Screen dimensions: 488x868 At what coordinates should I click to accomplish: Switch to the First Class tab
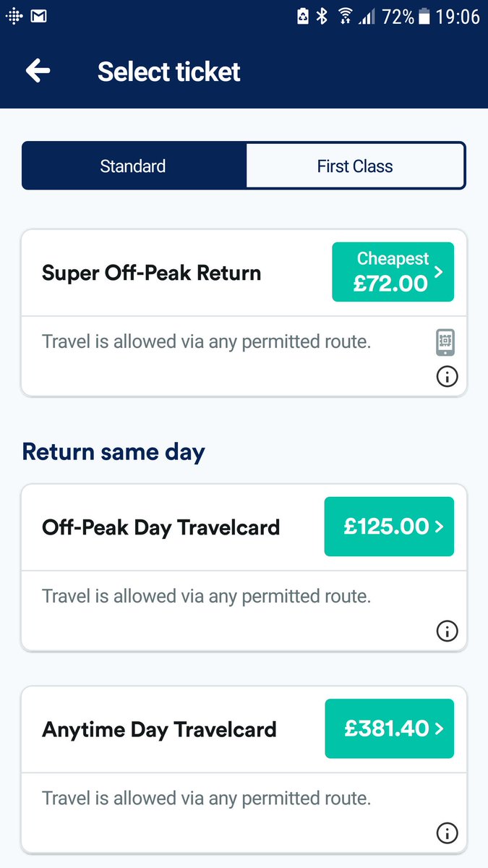[355, 166]
